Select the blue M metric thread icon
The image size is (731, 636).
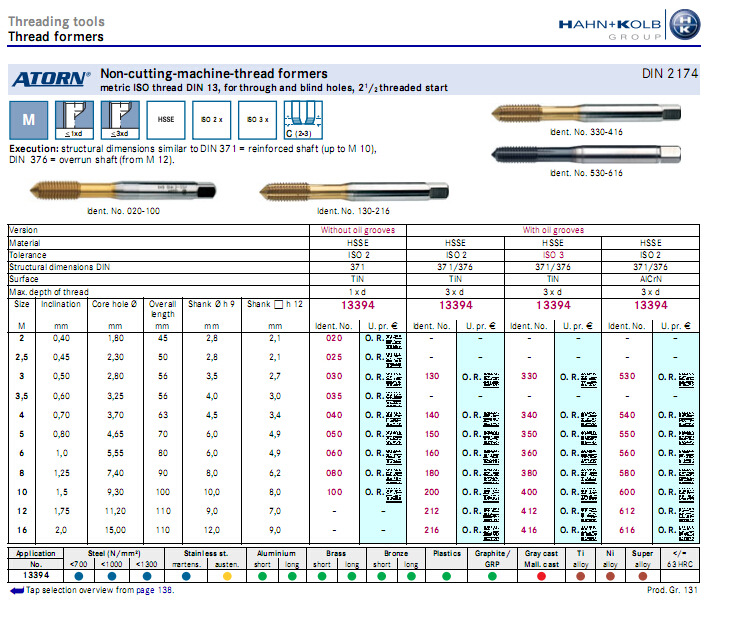pyautogui.click(x=28, y=120)
